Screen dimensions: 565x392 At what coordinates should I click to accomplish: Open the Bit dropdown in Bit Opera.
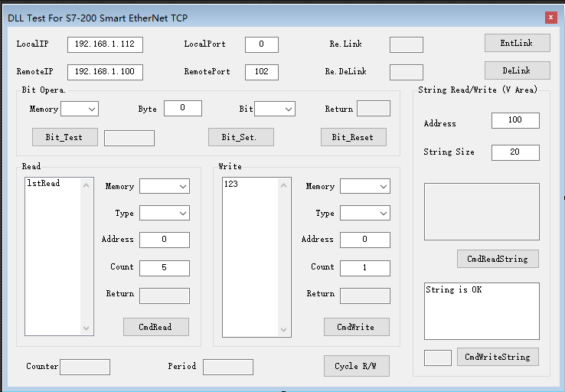[x=275, y=109]
